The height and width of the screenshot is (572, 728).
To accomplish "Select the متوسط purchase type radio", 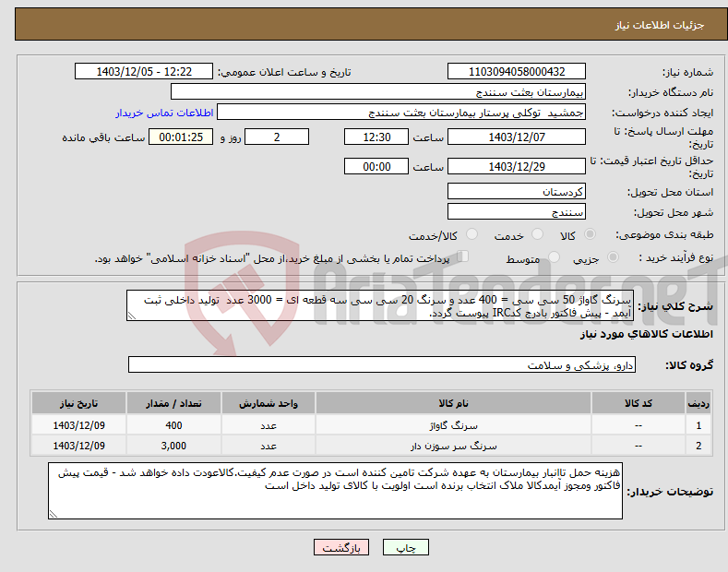I will point(554,256).
